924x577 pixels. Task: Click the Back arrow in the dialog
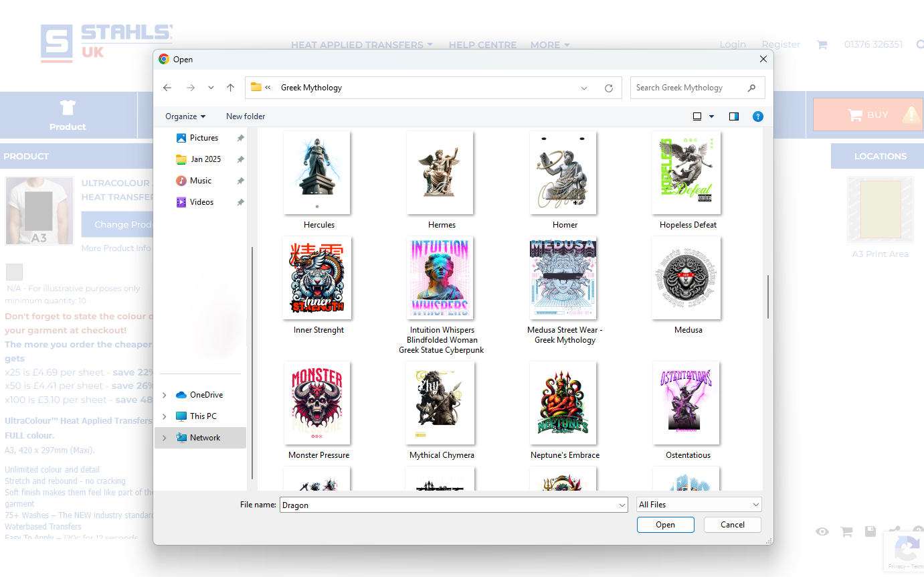point(167,88)
